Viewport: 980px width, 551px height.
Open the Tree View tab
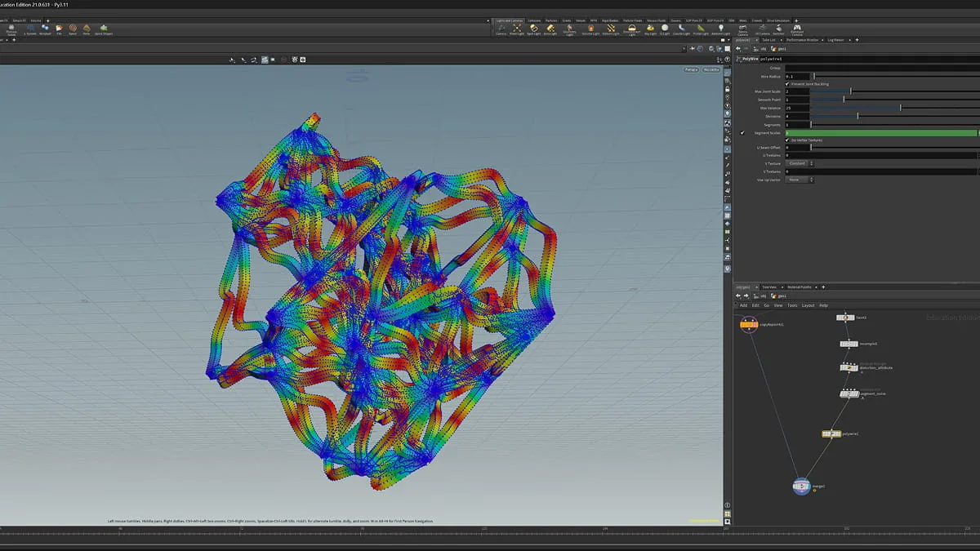point(768,287)
